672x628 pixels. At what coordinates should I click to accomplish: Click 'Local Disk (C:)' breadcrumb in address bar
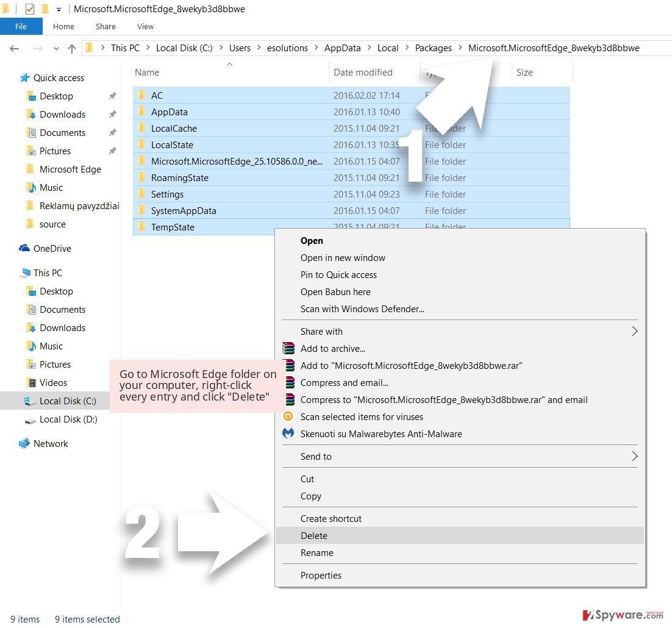pyautogui.click(x=184, y=48)
